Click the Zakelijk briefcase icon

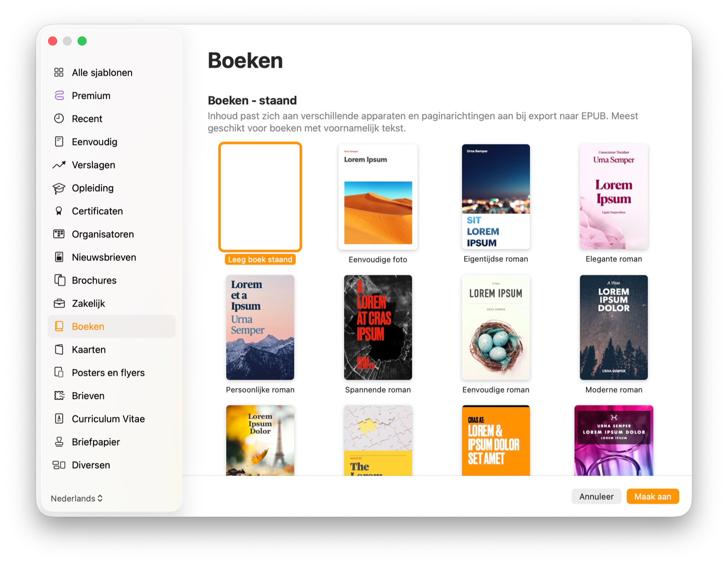click(x=59, y=304)
